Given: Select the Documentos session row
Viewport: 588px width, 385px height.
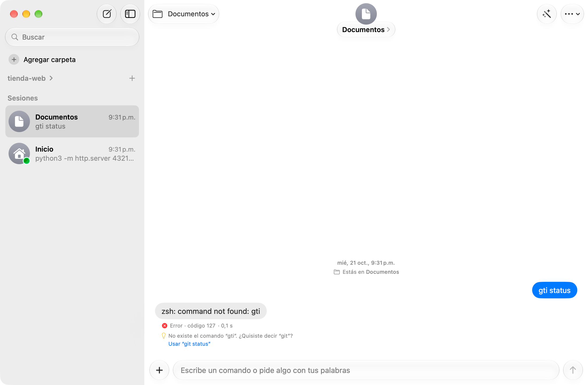Looking at the screenshot, I should pyautogui.click(x=72, y=121).
